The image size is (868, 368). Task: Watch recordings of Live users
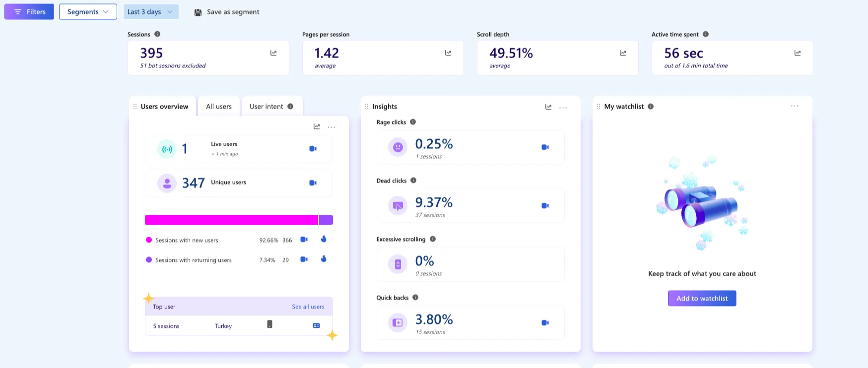(x=313, y=149)
